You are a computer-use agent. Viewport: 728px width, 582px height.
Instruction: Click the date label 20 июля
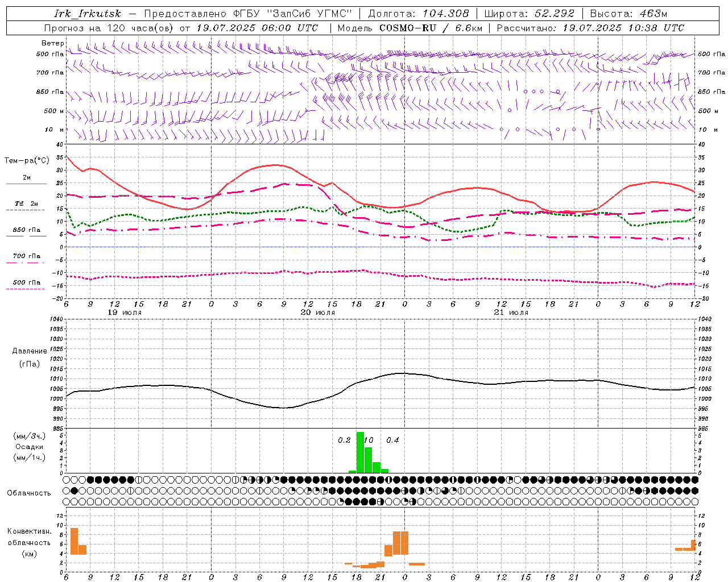(318, 313)
